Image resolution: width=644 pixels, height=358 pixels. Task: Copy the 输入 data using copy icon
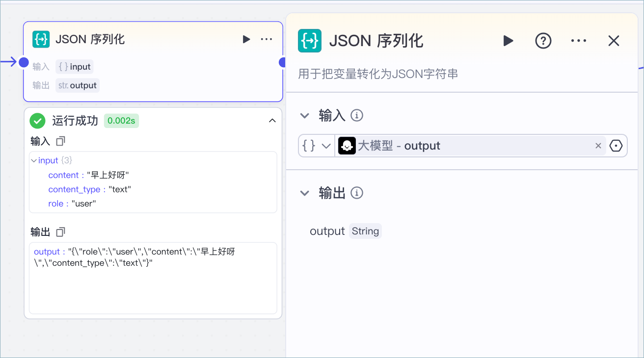(60, 141)
